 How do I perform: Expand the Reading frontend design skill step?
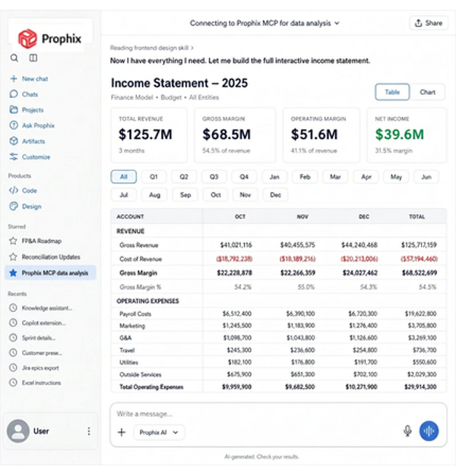(x=152, y=48)
